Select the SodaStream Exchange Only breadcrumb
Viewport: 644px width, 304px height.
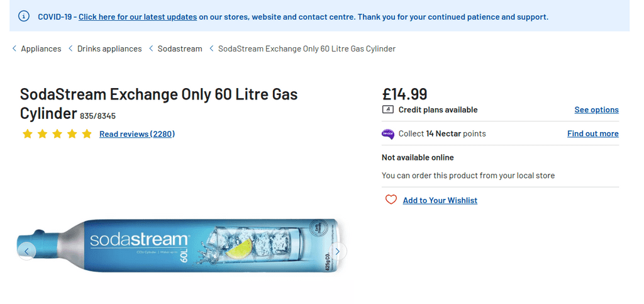coord(306,48)
